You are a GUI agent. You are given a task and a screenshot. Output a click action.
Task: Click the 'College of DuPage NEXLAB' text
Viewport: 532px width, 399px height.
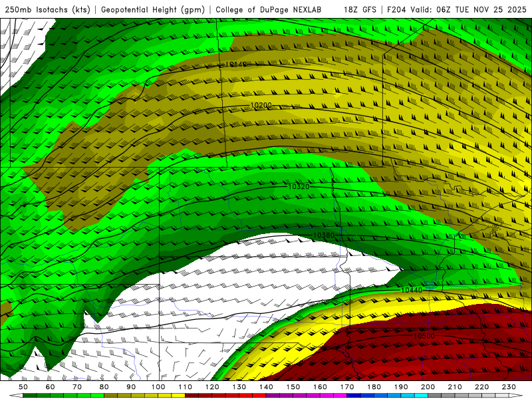tap(269, 9)
